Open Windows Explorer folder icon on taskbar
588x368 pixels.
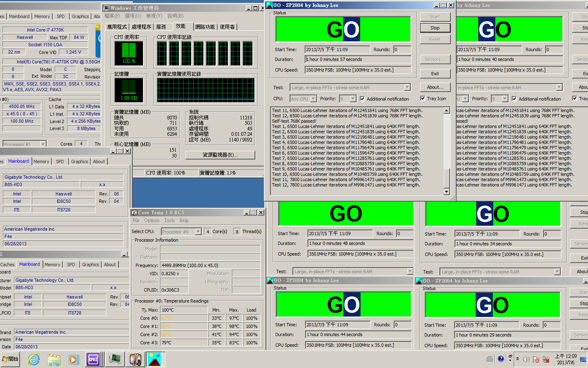[54, 360]
